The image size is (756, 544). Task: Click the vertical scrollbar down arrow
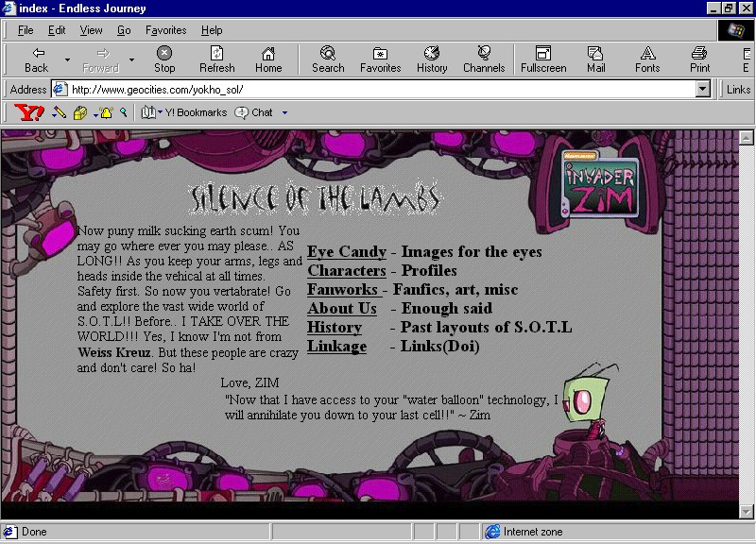pos(746,511)
